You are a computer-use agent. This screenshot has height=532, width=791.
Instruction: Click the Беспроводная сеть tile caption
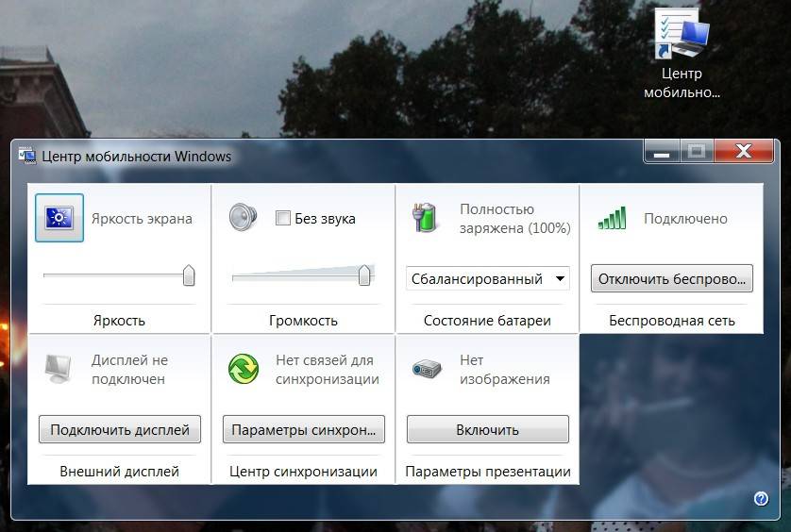click(x=671, y=321)
